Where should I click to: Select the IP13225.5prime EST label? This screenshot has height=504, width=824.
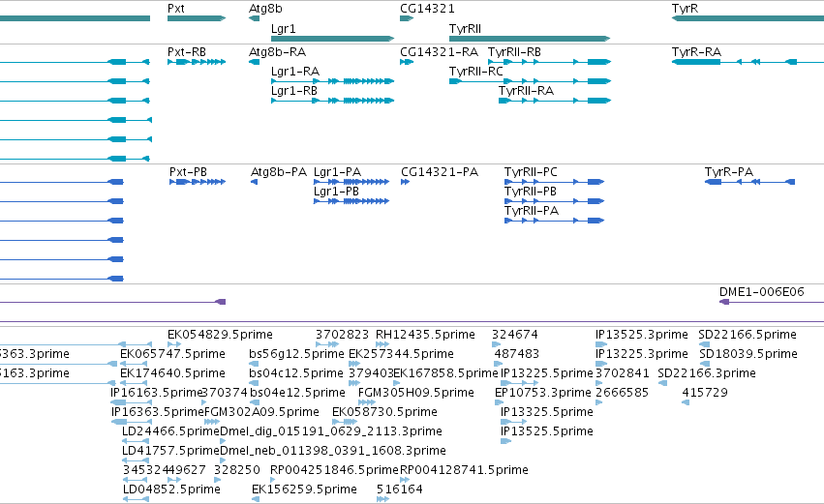[x=546, y=373]
